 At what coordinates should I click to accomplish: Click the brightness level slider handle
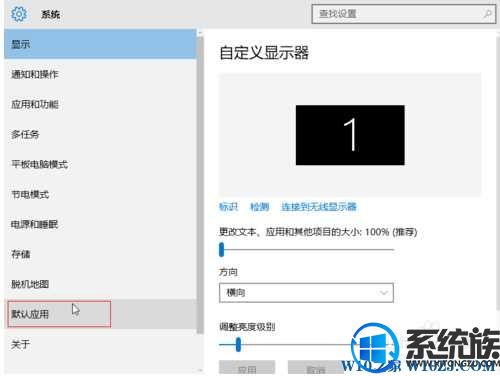pos(238,345)
